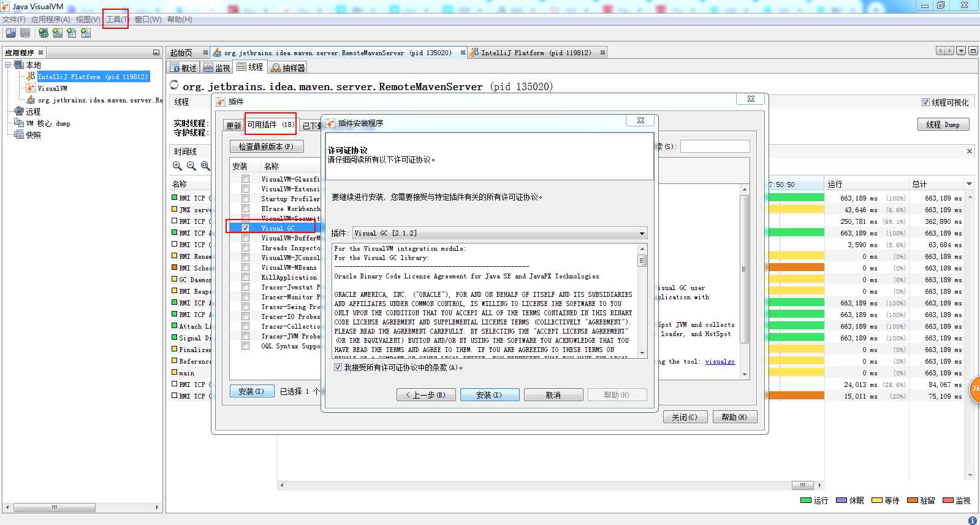Switch to the 更新 tab in plugins dialog
This screenshot has width=980, height=525.
[x=234, y=126]
